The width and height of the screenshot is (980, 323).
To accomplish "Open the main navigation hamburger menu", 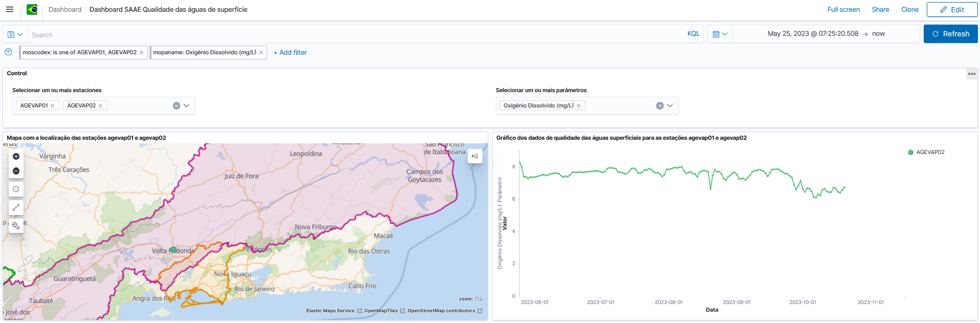I will tap(10, 9).
